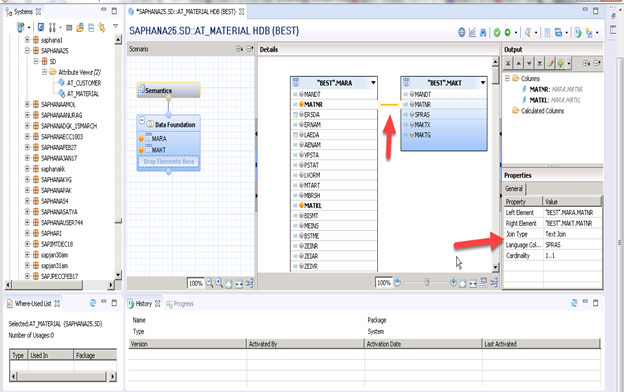Open dropdown beside green add icon in Output
This screenshot has height=392, width=624.
click(569, 63)
